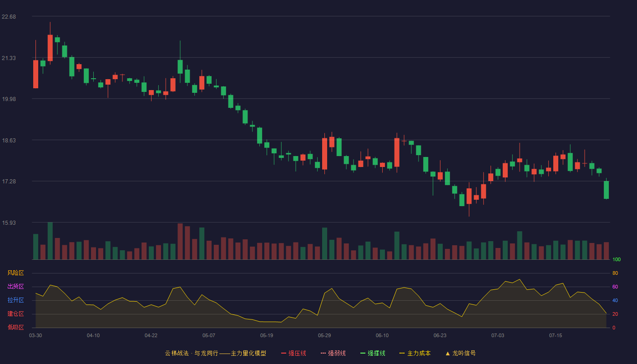Click the tallest green volume bar near 03-30
The width and height of the screenshot is (637, 364).
(50, 241)
